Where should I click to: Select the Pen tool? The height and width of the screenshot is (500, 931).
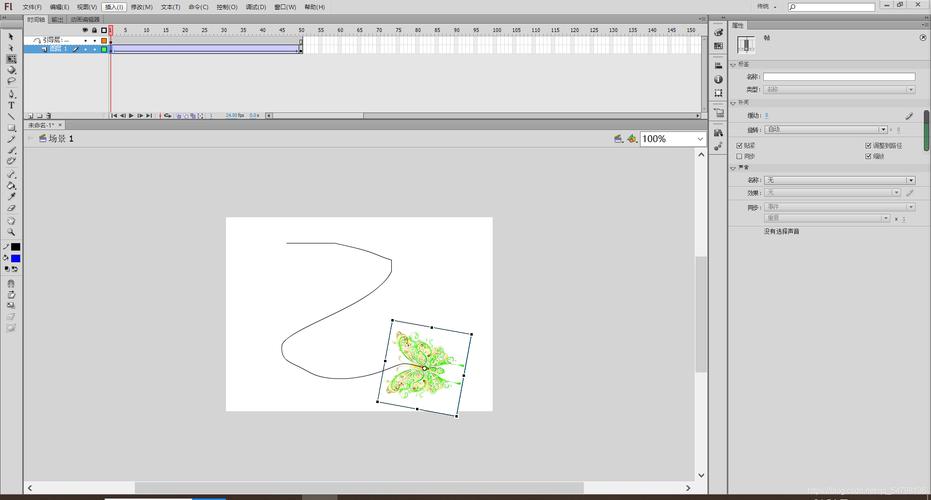pyautogui.click(x=11, y=94)
